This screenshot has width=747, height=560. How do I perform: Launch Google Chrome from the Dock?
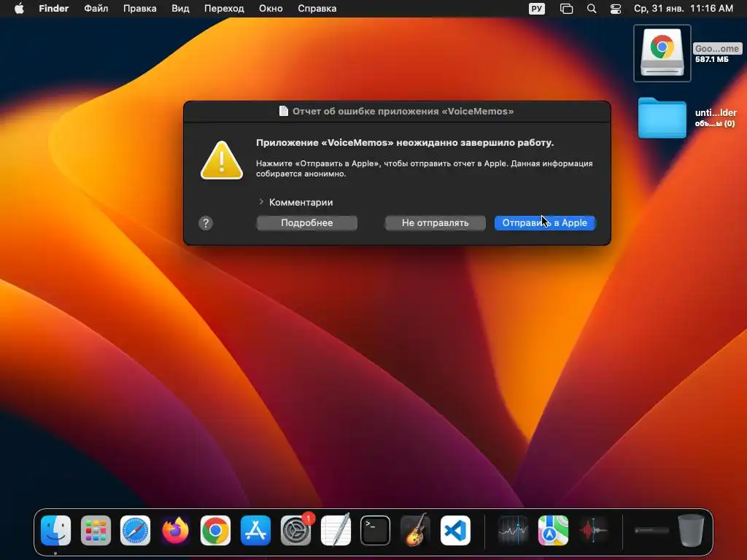point(215,530)
